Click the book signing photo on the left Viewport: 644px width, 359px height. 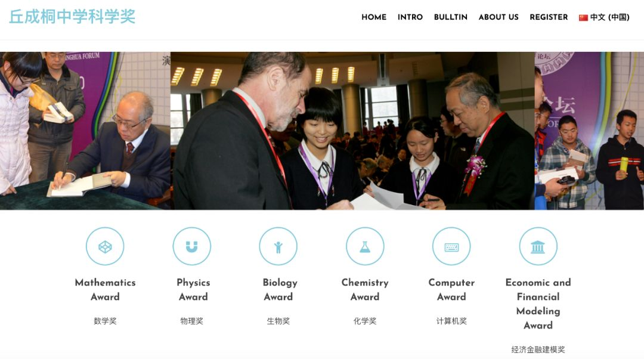pyautogui.click(x=85, y=131)
